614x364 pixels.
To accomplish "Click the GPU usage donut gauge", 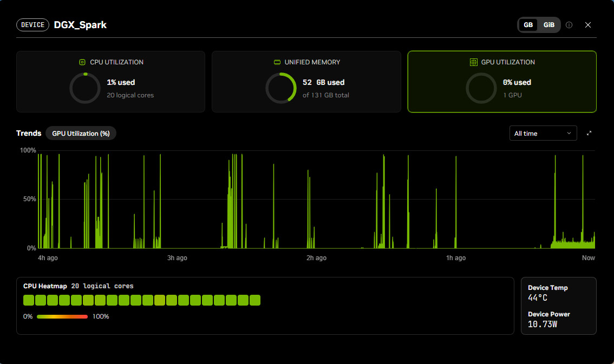I will point(481,88).
